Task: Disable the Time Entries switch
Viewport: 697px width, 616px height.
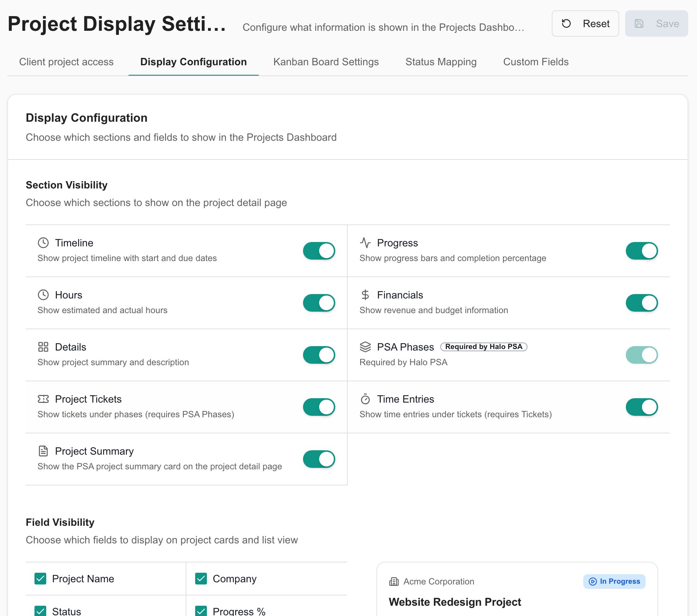Action: [x=642, y=407]
